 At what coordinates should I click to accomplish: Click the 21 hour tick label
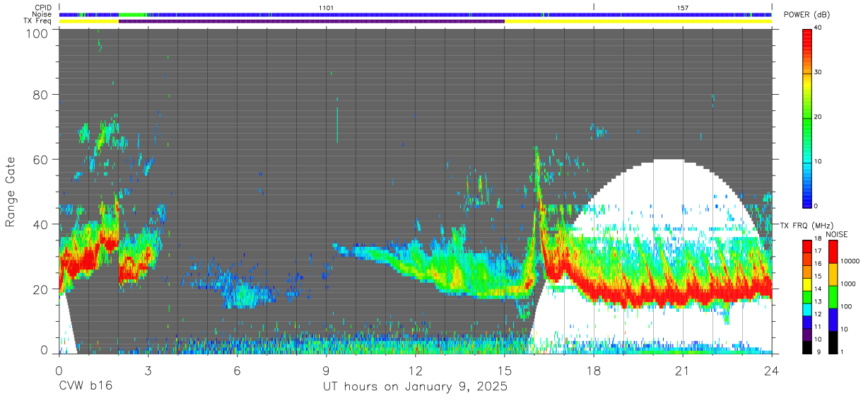(x=683, y=371)
